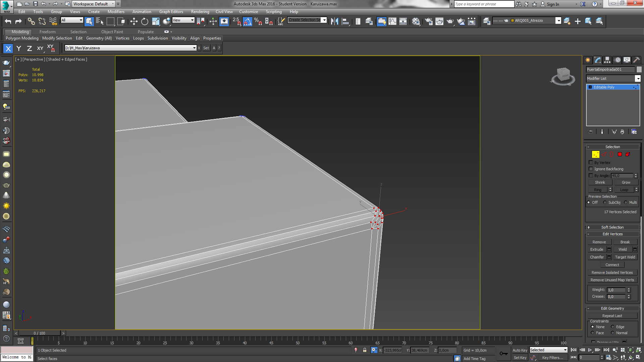644x362 pixels.
Task: Expand the Soft Selection rollout
Action: pyautogui.click(x=612, y=227)
